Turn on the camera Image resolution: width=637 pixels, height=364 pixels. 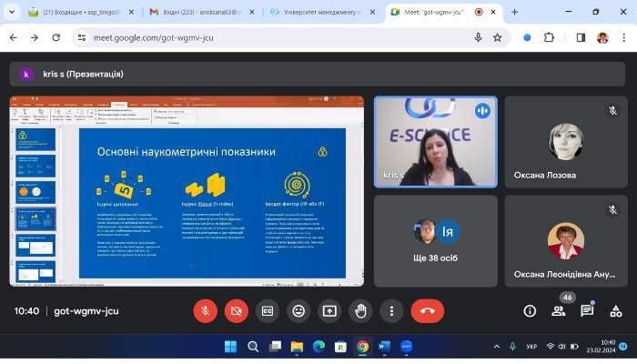(236, 310)
